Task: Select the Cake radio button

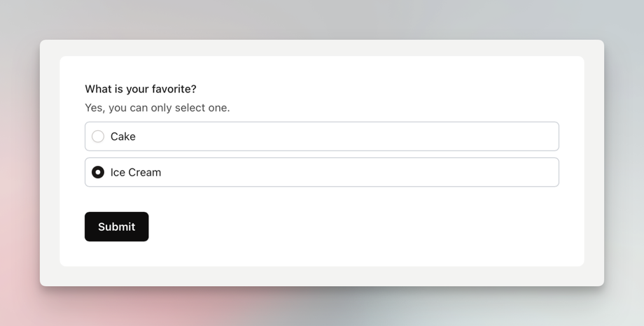Action: point(98,136)
